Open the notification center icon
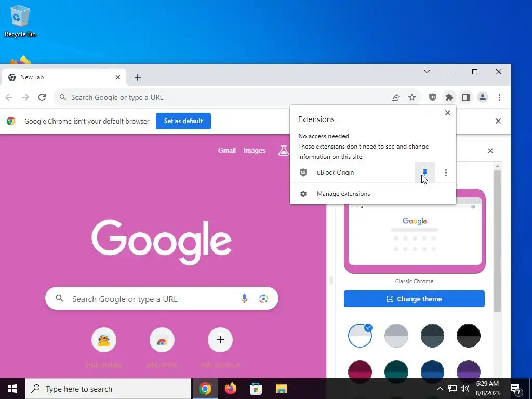532x399 pixels. point(516,389)
